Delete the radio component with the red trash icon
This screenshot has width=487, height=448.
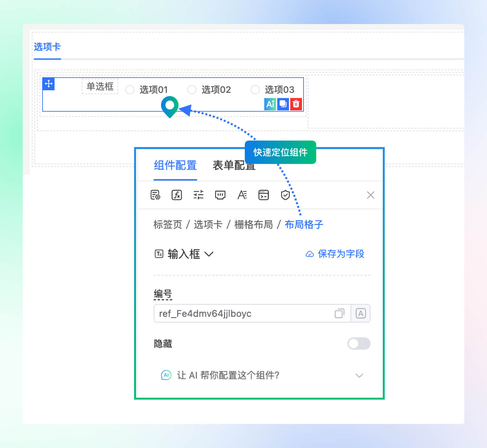point(296,104)
